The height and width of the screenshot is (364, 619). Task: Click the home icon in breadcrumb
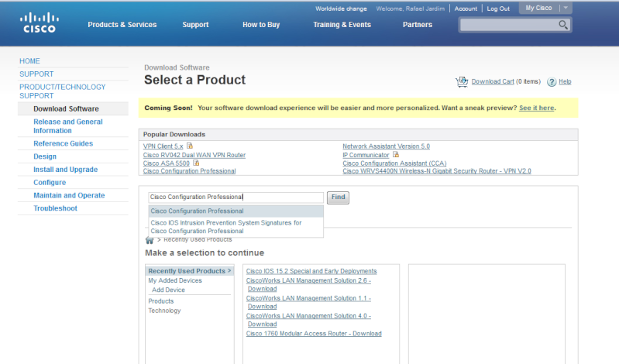(150, 240)
